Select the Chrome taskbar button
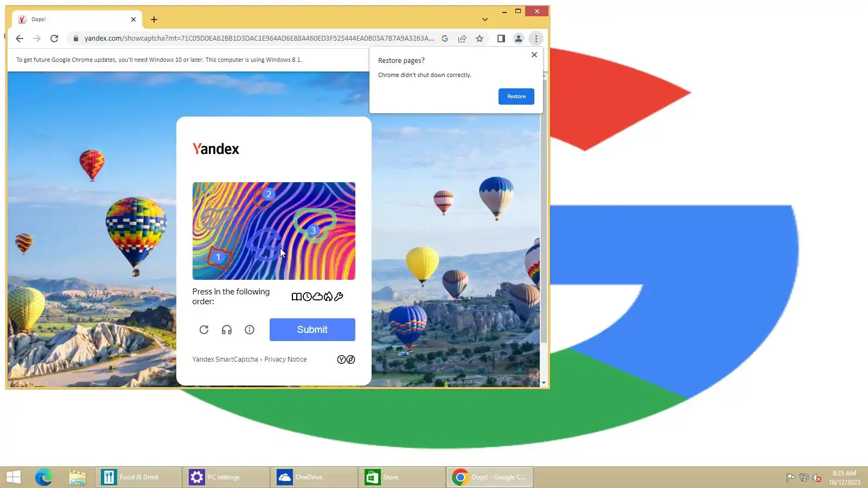This screenshot has width=868, height=488. click(490, 477)
